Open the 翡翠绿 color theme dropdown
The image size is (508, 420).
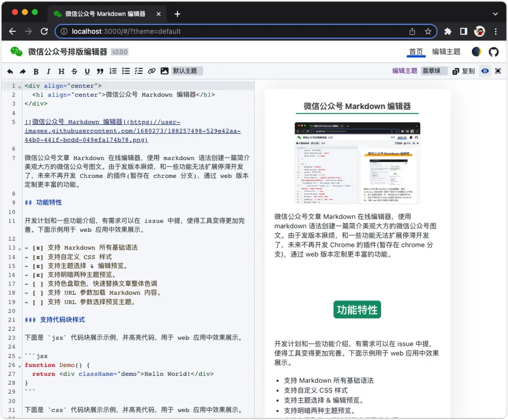[434, 71]
